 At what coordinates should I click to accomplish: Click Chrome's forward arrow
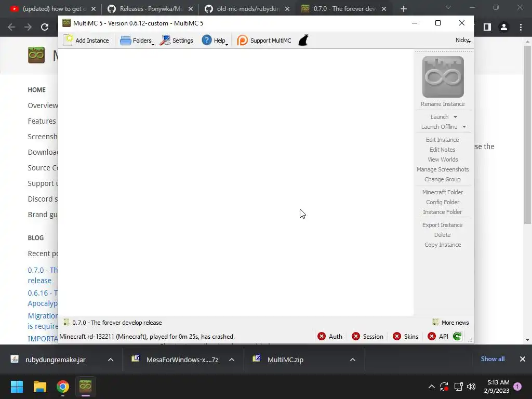click(x=28, y=27)
